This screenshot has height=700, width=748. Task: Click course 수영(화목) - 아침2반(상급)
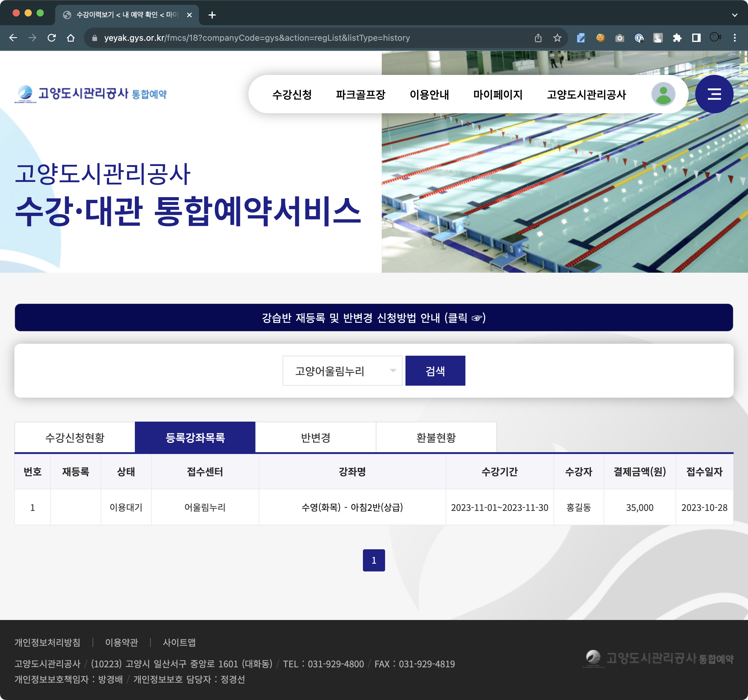point(352,507)
